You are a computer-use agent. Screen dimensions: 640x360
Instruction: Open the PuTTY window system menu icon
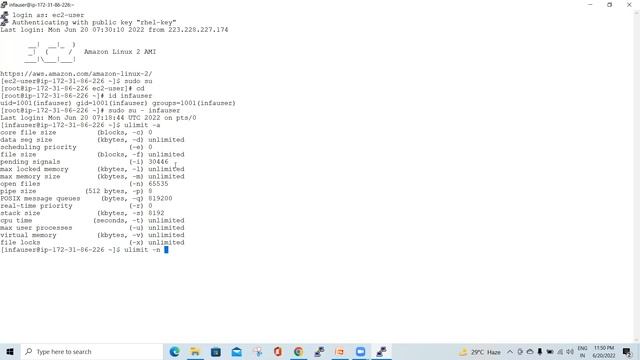(4, 5)
